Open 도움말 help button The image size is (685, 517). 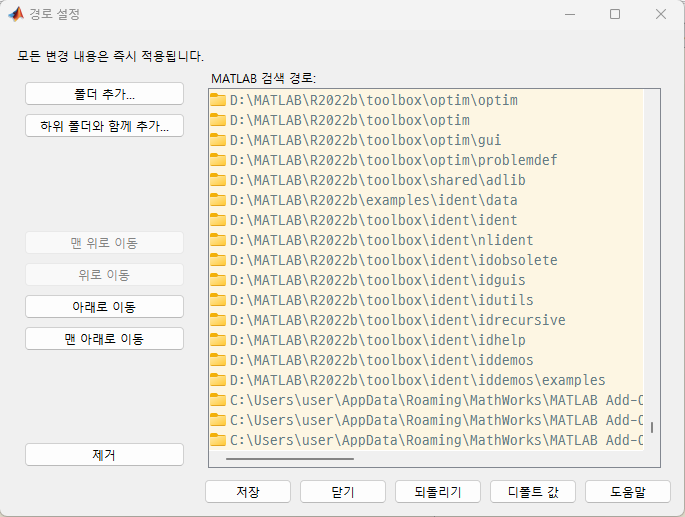(x=628, y=492)
